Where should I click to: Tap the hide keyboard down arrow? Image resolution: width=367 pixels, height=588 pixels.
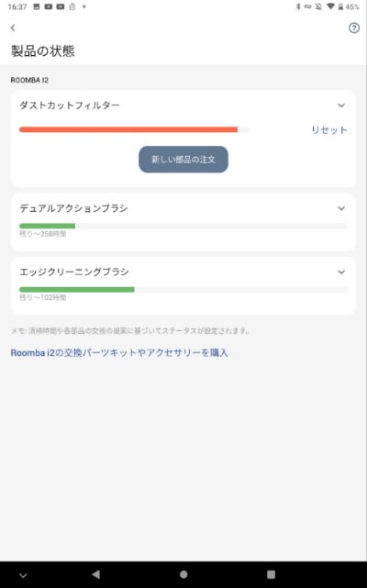coord(23,575)
